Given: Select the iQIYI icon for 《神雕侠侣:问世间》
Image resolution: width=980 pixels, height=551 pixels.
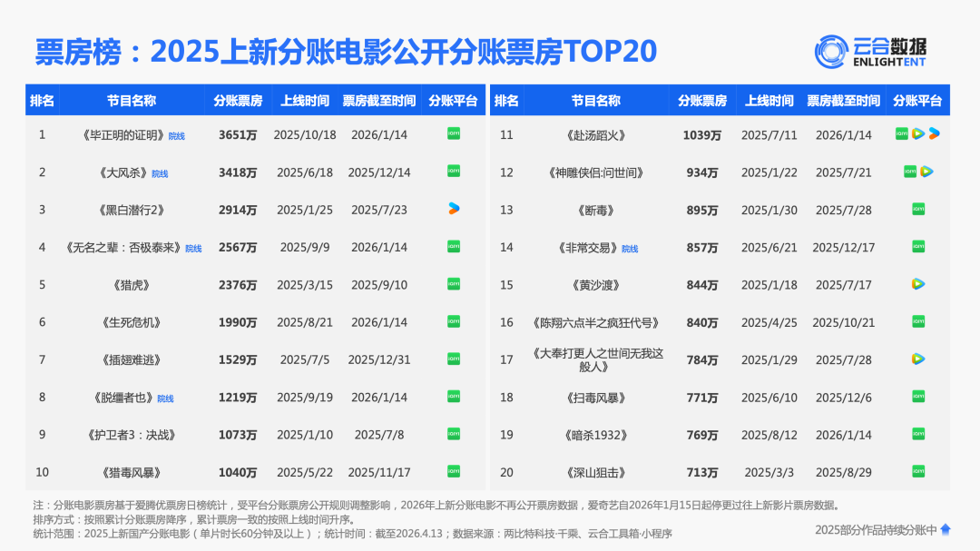Looking at the screenshot, I should [911, 172].
